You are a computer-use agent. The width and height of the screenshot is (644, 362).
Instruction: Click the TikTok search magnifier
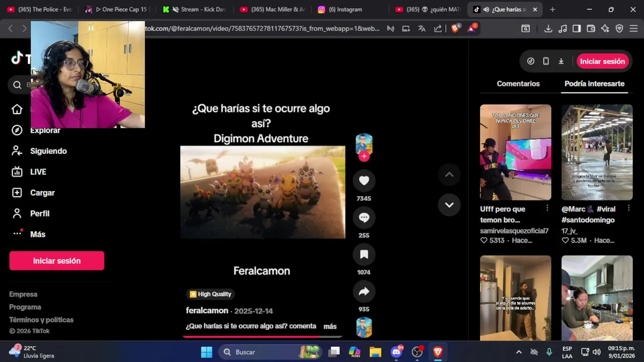coord(17,85)
